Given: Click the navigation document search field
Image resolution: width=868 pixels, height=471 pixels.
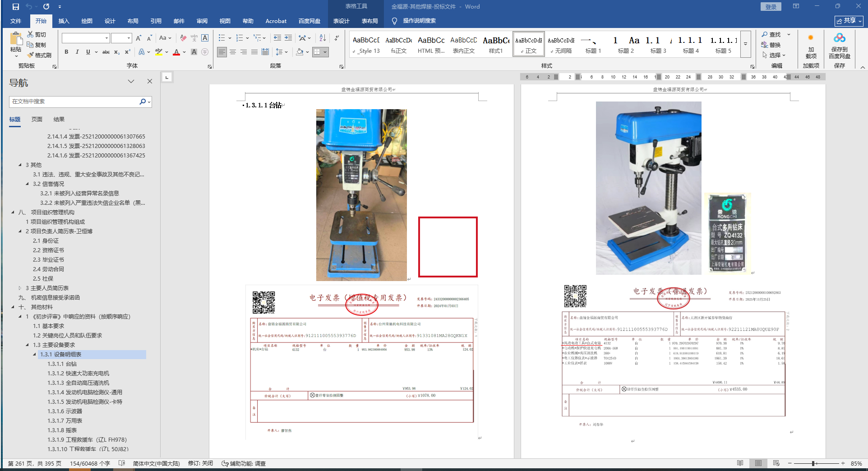Looking at the screenshot, I should [x=74, y=102].
